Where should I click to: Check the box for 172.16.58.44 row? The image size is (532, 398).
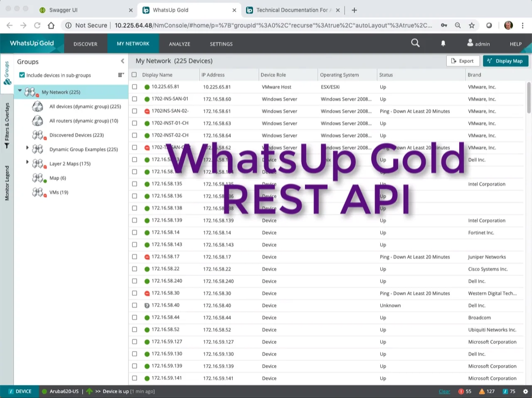(x=134, y=317)
